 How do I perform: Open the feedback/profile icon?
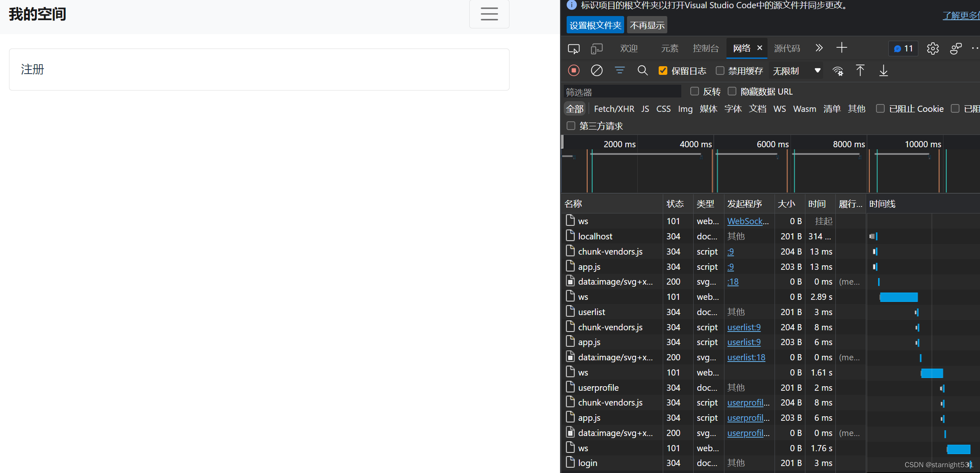956,49
